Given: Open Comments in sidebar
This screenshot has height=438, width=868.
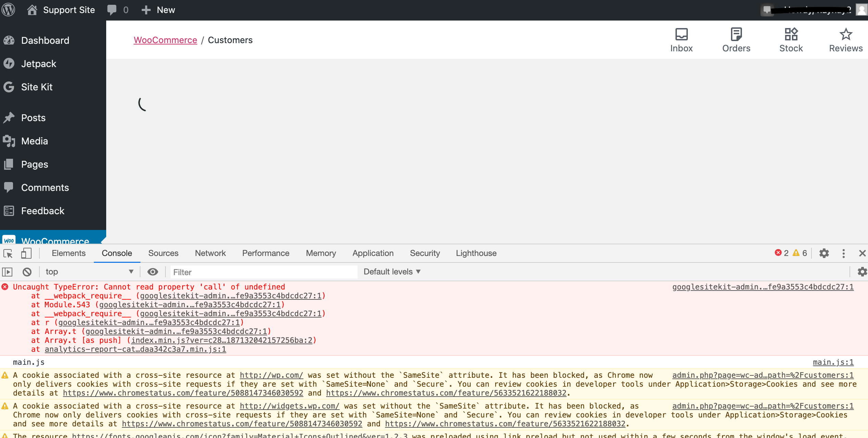Looking at the screenshot, I should [45, 188].
